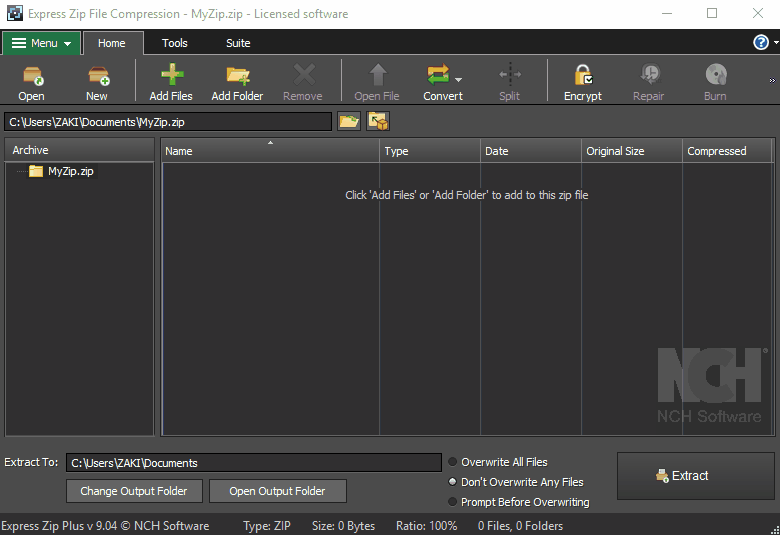The image size is (780, 535).
Task: Show more toolbar items with double chevron
Action: click(x=772, y=81)
